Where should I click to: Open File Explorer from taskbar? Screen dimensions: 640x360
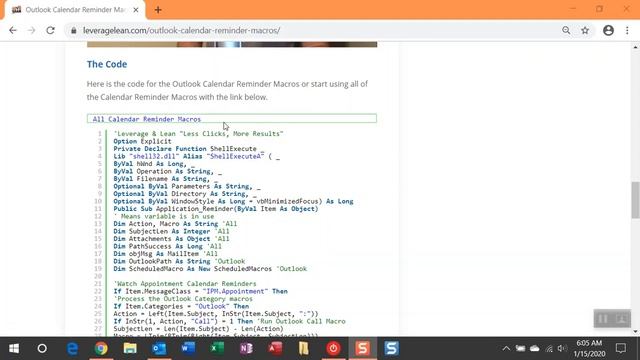pos(130,348)
